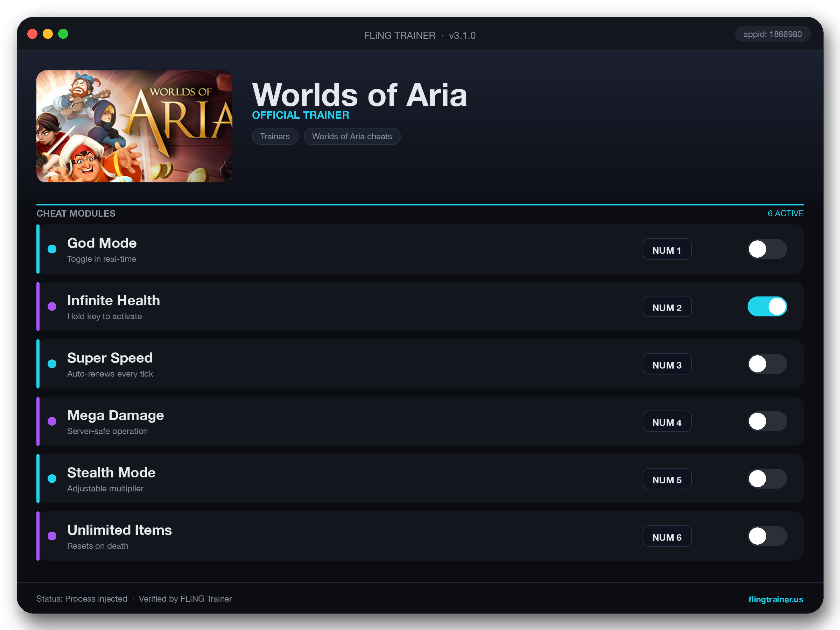Click the Auto-renews every tick description
840x630 pixels.
click(x=110, y=374)
